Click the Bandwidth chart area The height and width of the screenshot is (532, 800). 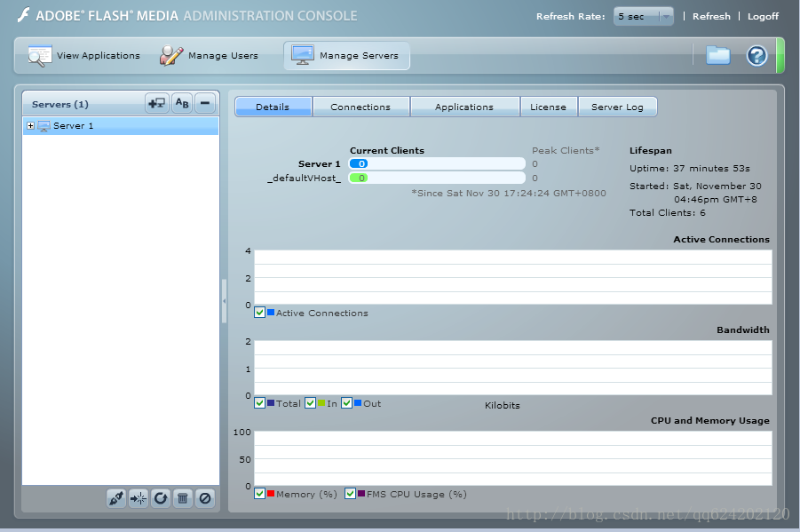(x=512, y=368)
